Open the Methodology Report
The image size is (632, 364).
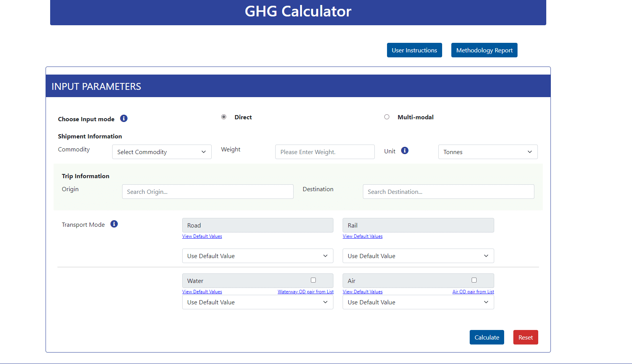point(484,50)
